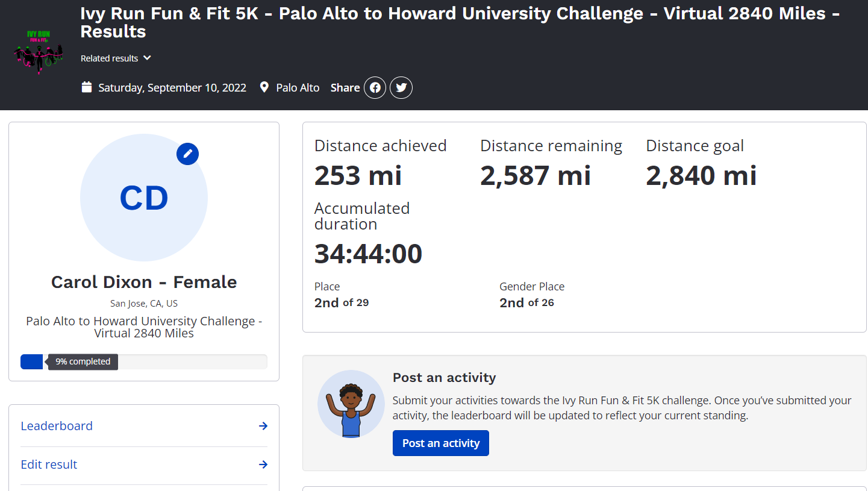Click the location pin icon

[x=264, y=87]
